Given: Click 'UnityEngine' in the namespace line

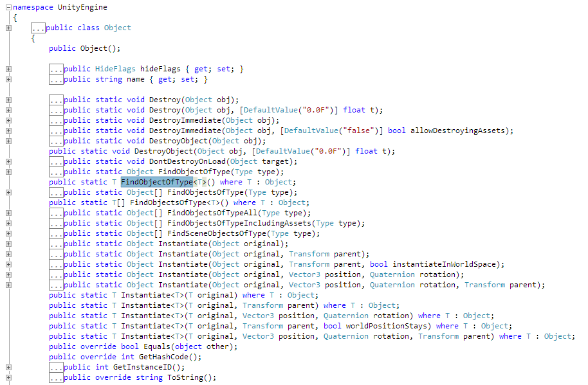Looking at the screenshot, I should [x=82, y=7].
